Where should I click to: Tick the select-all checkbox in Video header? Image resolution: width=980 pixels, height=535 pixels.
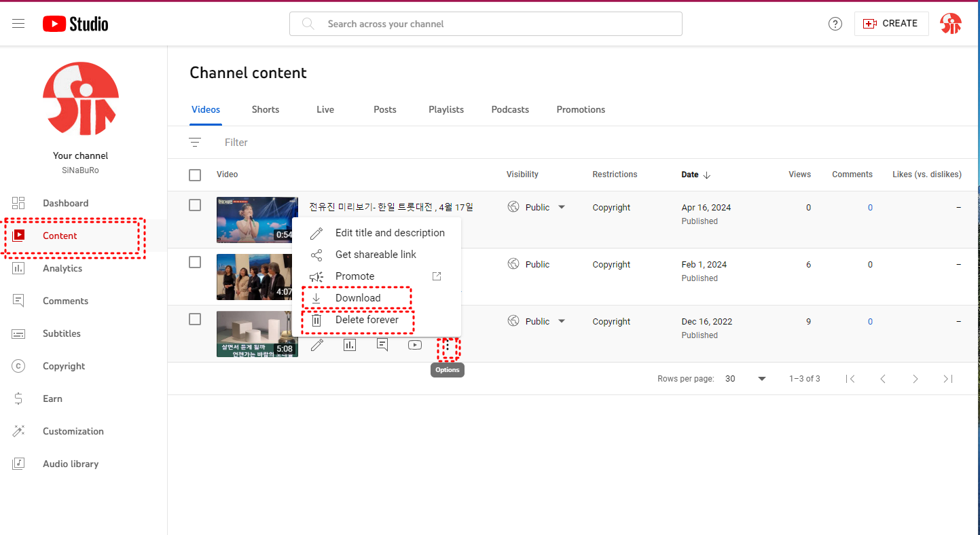pos(195,175)
